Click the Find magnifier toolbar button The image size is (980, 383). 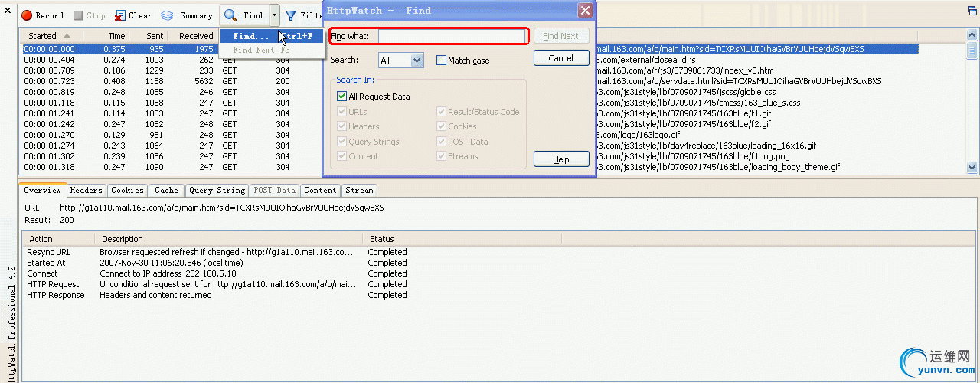(x=244, y=15)
